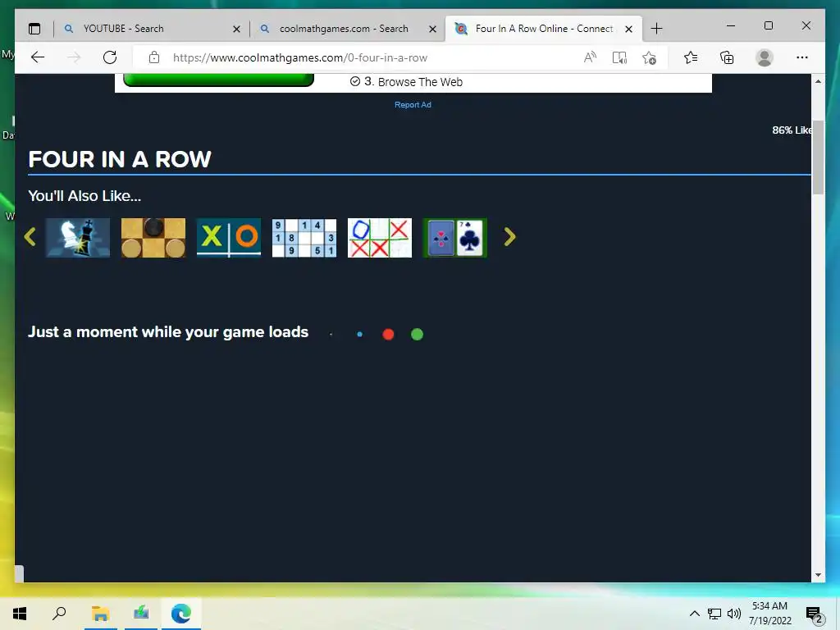Show hidden system tray icons

coord(694,614)
